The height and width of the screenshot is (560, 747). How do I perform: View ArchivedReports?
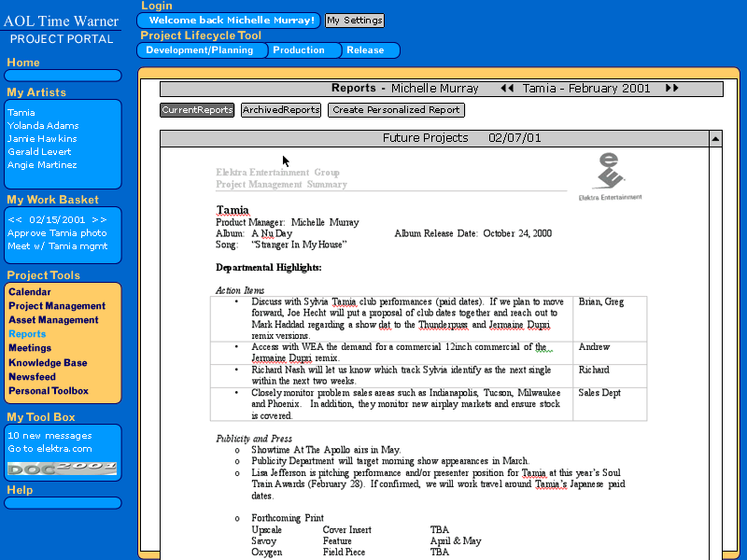point(281,110)
